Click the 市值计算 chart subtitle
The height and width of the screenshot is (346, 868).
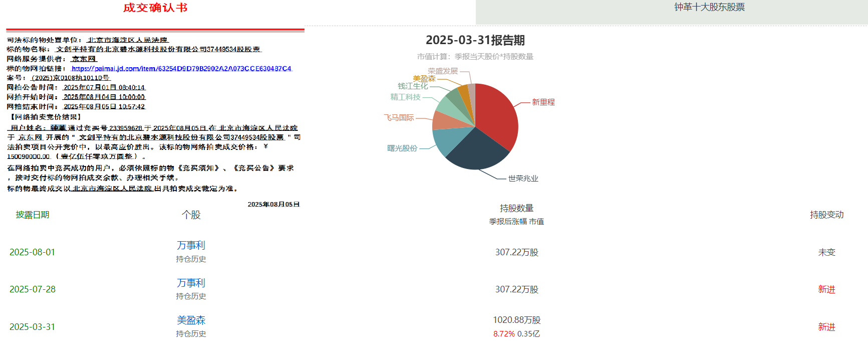[x=475, y=57]
